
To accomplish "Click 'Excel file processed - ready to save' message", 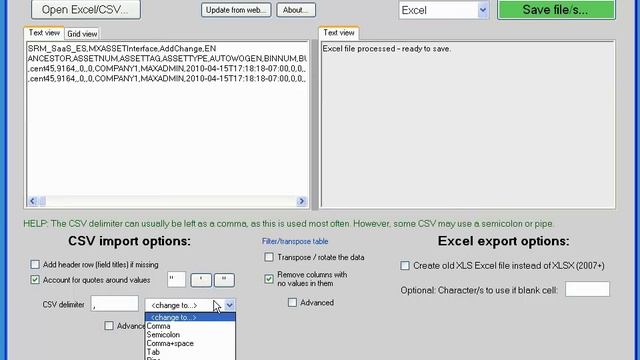I will 387,49.
